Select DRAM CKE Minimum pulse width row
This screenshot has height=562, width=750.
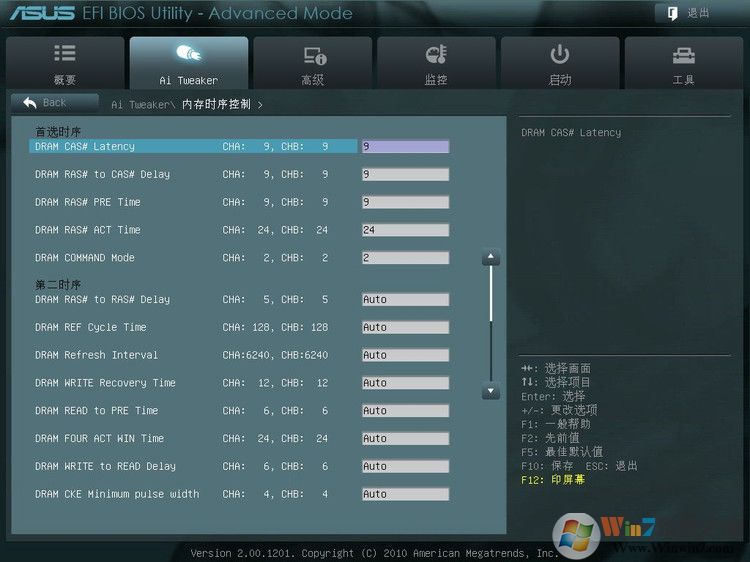(117, 494)
